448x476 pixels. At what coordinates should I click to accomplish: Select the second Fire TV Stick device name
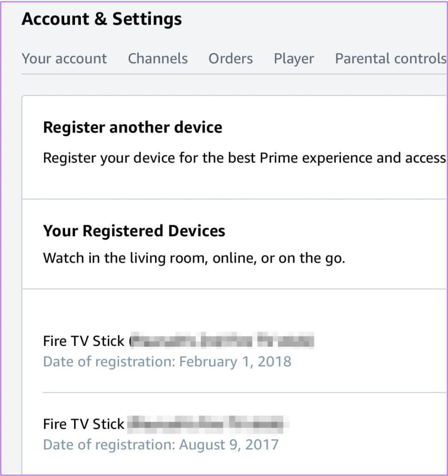(83, 424)
